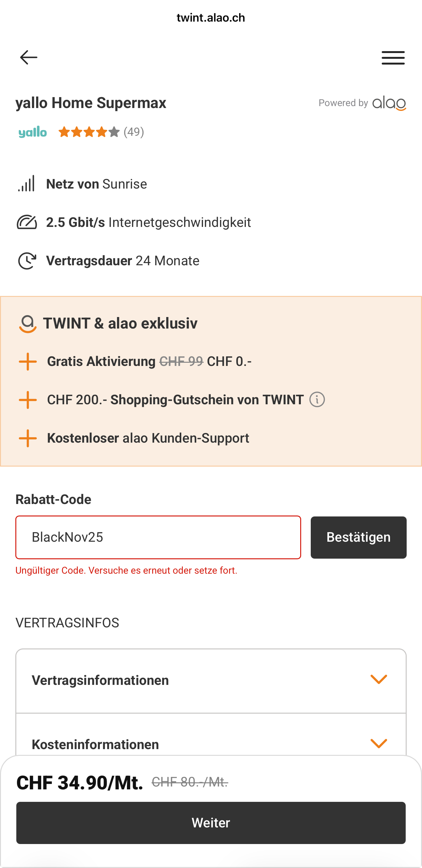This screenshot has height=868, width=422.
Task: Open info icon for TWINT Shopping-Gutschein
Action: [x=317, y=400]
